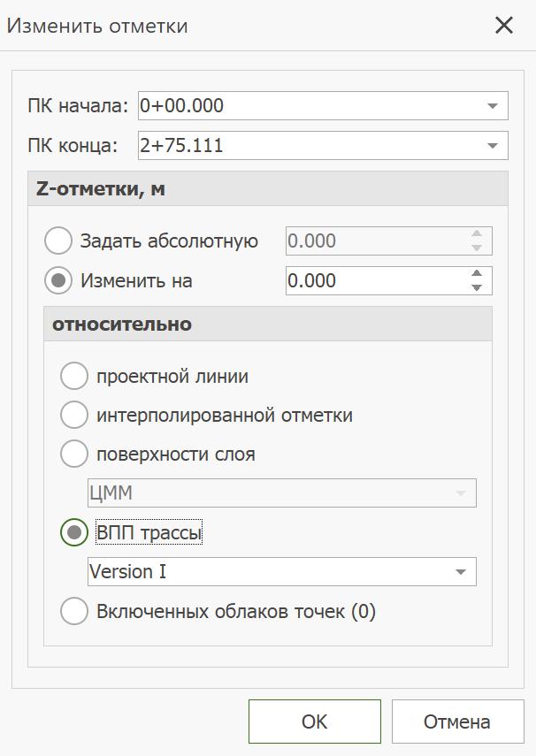Image resolution: width=536 pixels, height=756 pixels.
Task: Select 'интерполированной отметки' radio option
Action: [x=74, y=415]
